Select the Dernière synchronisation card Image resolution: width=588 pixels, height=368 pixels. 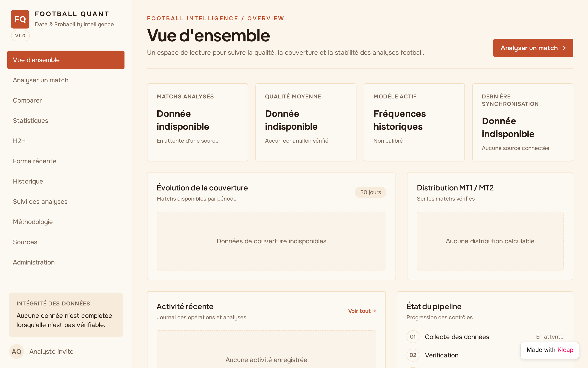[523, 122]
